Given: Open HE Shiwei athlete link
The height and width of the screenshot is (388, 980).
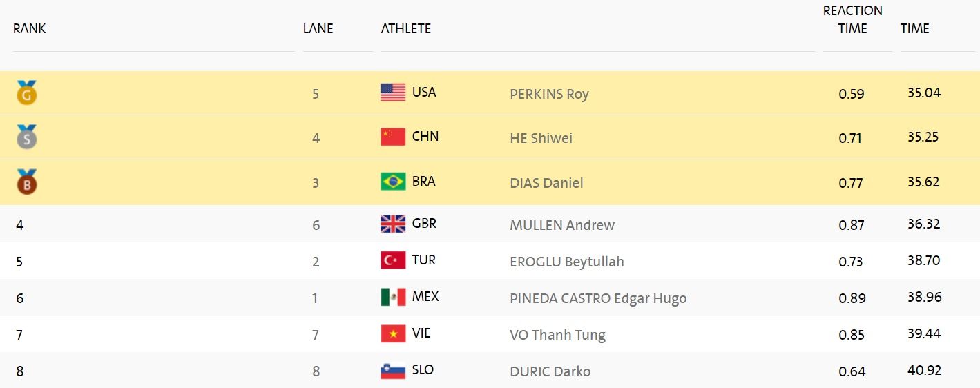Looking at the screenshot, I should click(x=541, y=138).
